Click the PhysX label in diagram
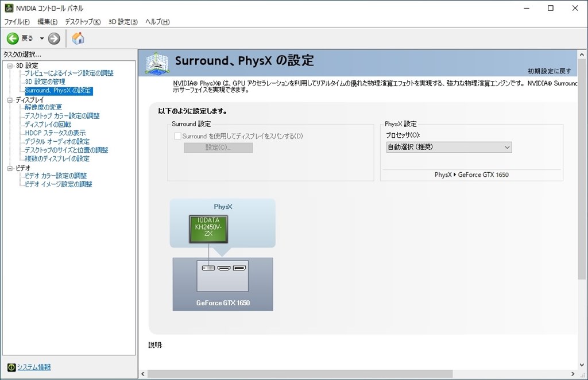Image resolution: width=588 pixels, height=380 pixels. coord(223,207)
